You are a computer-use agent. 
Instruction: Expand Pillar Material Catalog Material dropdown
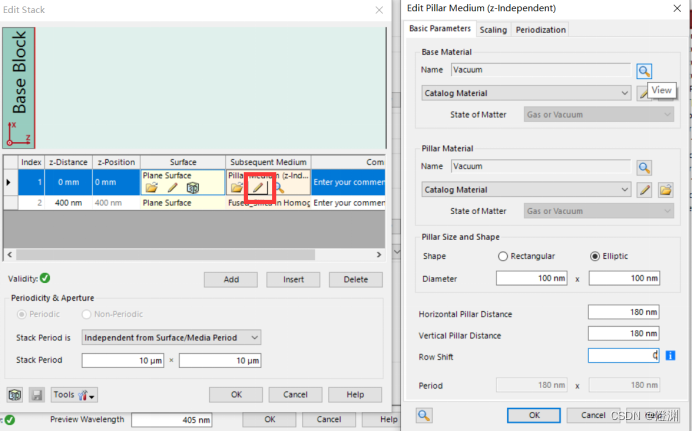[526, 190]
